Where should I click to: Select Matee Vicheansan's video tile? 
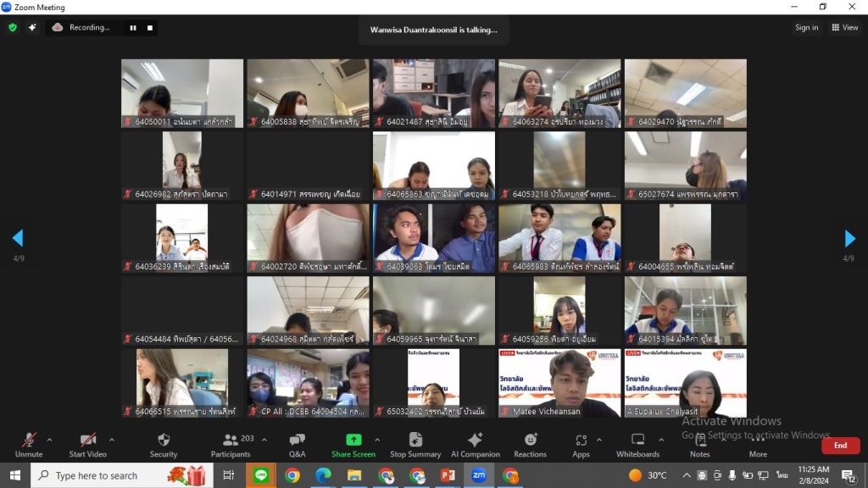pyautogui.click(x=559, y=383)
